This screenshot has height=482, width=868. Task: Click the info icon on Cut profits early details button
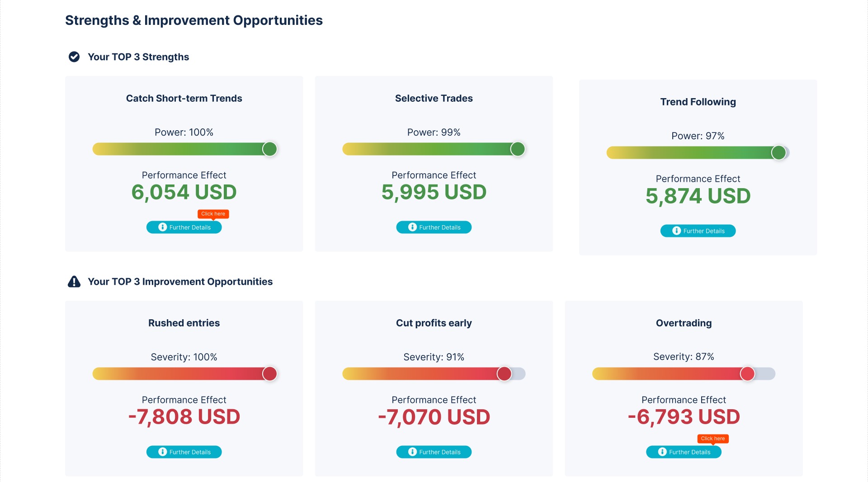pos(412,452)
